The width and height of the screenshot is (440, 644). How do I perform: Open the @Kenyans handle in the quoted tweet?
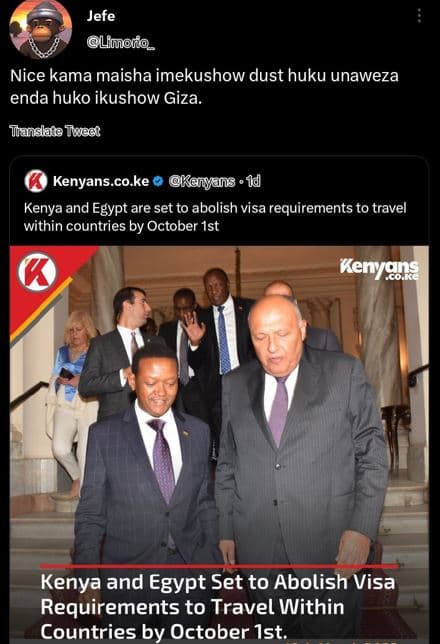point(202,181)
